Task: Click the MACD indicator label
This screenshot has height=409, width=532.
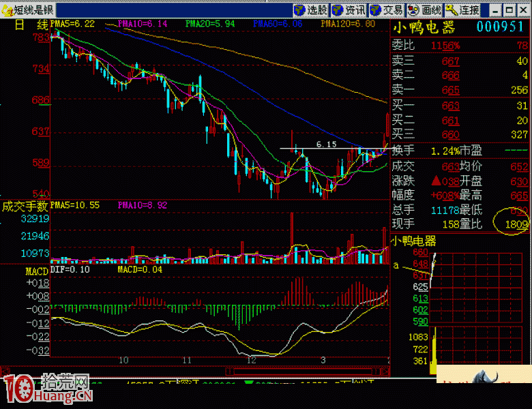Action: click(x=37, y=271)
